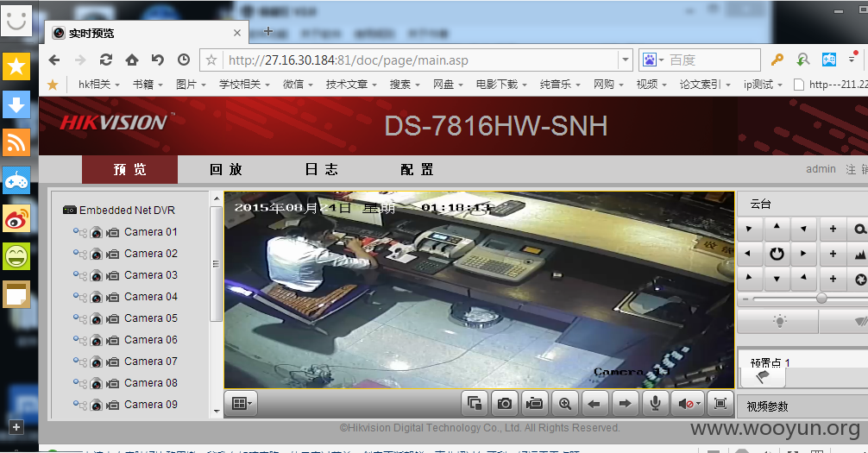Expand address bar URL dropdown

coord(626,60)
